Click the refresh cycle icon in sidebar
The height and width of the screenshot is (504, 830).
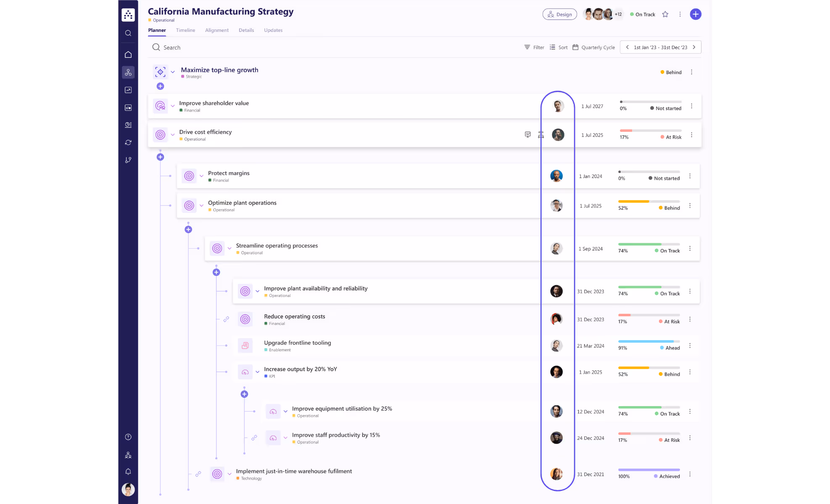pyautogui.click(x=128, y=143)
